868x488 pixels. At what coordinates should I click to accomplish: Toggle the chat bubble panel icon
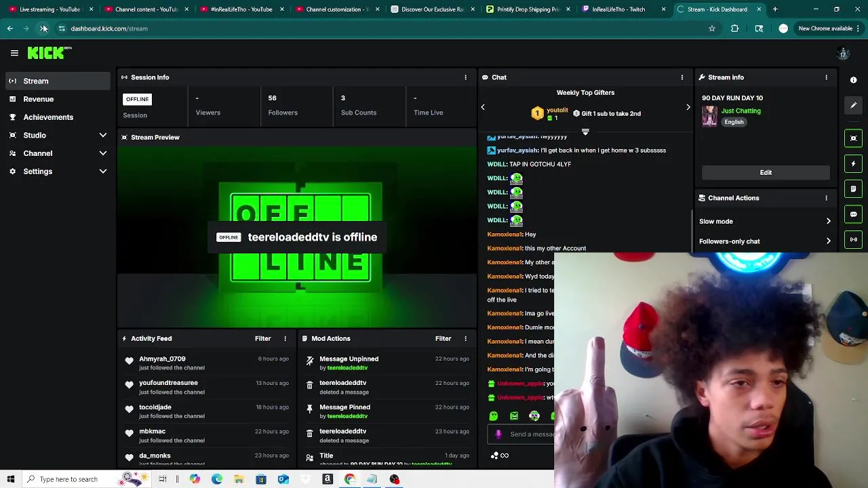click(853, 214)
